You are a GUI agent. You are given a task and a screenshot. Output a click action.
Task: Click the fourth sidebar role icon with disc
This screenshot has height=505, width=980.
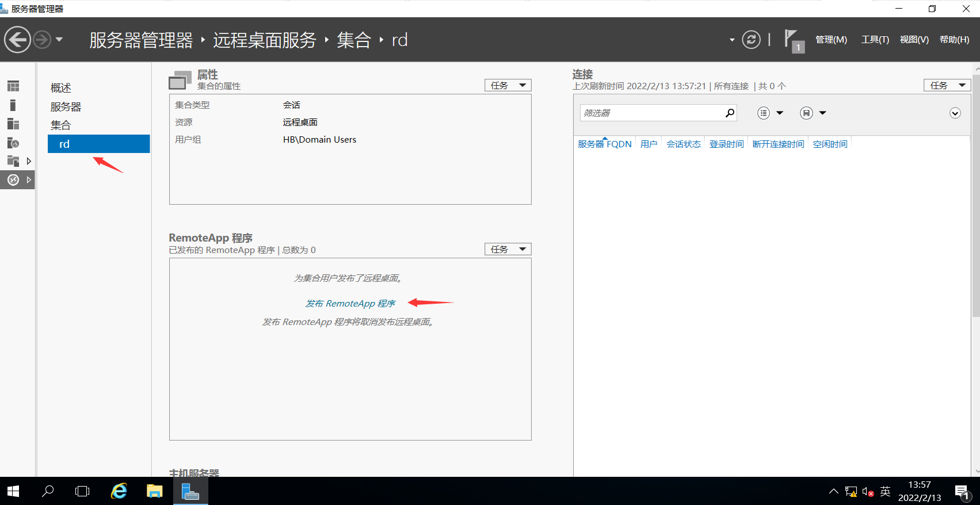click(x=13, y=143)
